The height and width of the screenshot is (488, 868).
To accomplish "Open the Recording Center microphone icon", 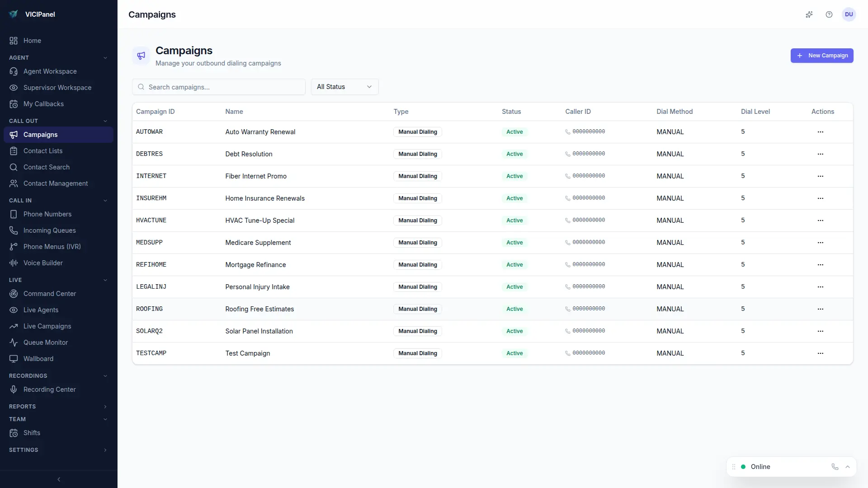I will coord(14,389).
